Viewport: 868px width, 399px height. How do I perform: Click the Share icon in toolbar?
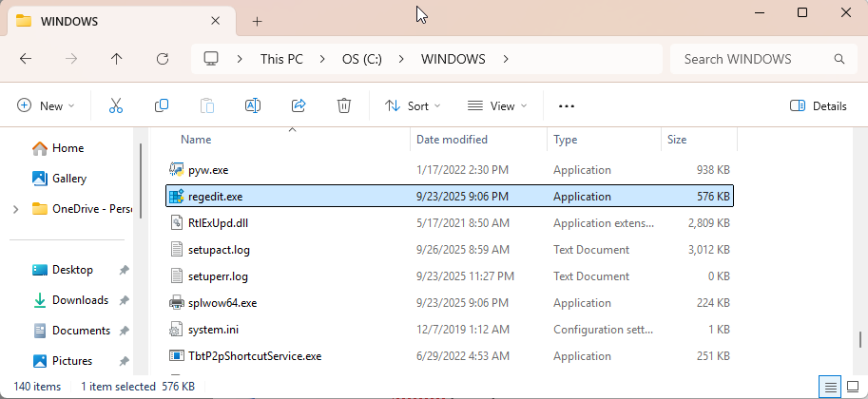pos(299,105)
